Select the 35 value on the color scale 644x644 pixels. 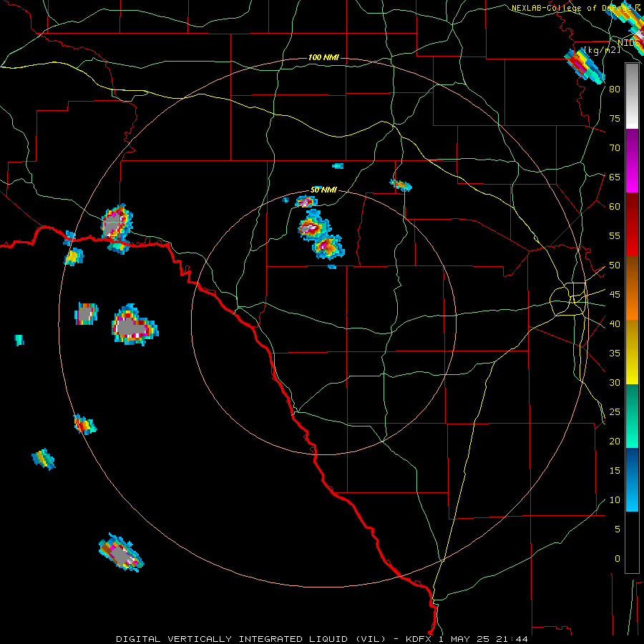tap(615, 353)
